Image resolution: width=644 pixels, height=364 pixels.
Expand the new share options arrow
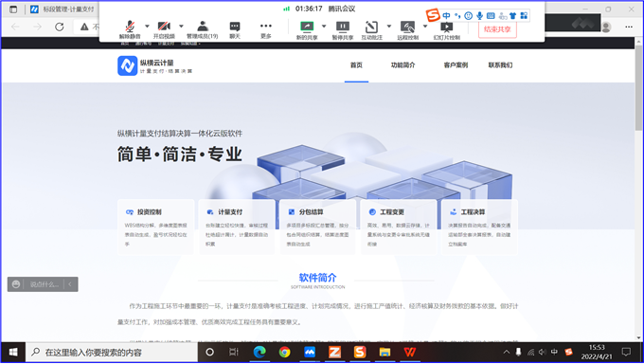click(x=324, y=27)
